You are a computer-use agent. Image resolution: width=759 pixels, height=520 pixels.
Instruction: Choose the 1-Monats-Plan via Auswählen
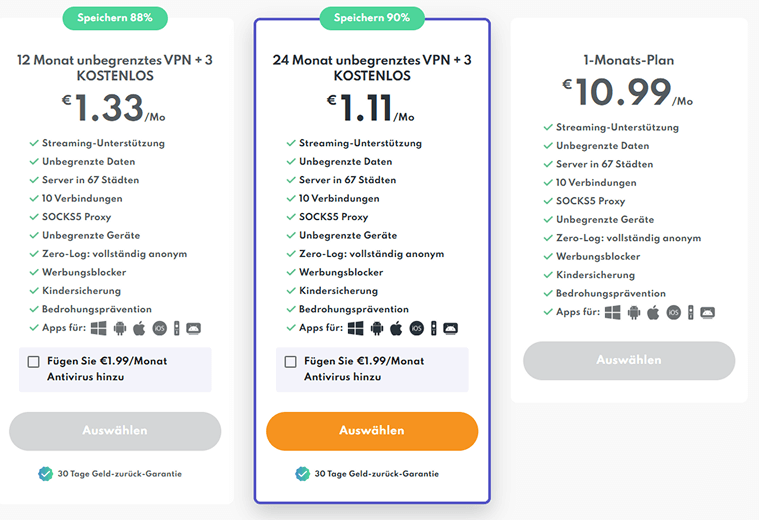click(629, 360)
